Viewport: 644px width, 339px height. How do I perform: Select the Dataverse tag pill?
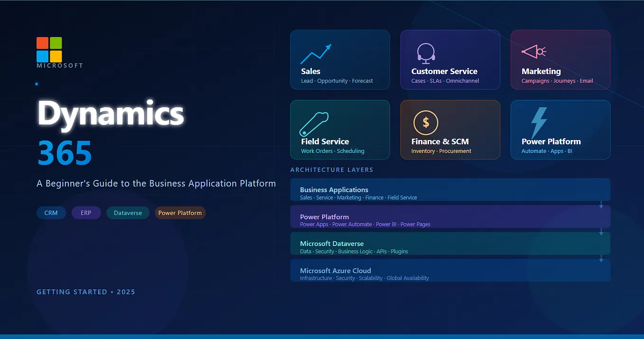tap(128, 213)
